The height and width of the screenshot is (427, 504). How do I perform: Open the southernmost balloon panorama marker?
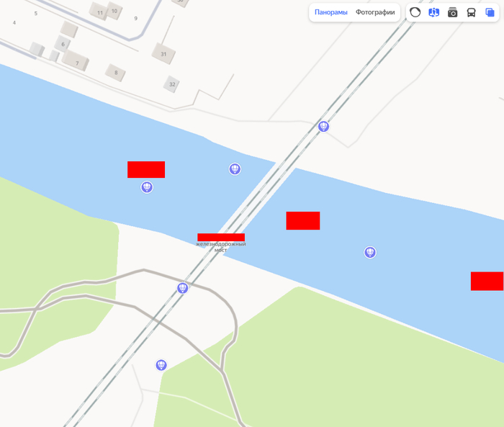[x=161, y=365]
